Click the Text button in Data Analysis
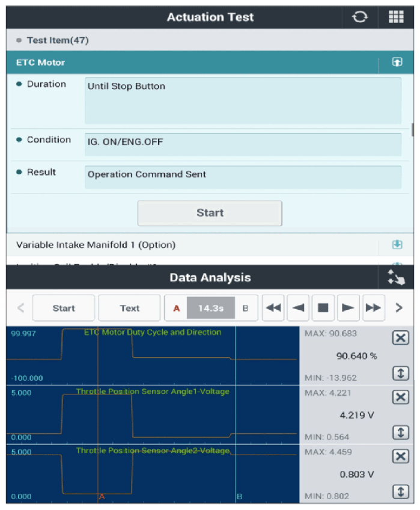The height and width of the screenshot is (510, 420). tap(129, 308)
